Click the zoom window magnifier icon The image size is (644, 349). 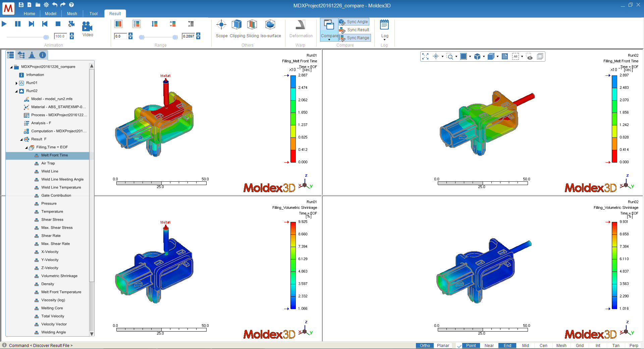450,56
